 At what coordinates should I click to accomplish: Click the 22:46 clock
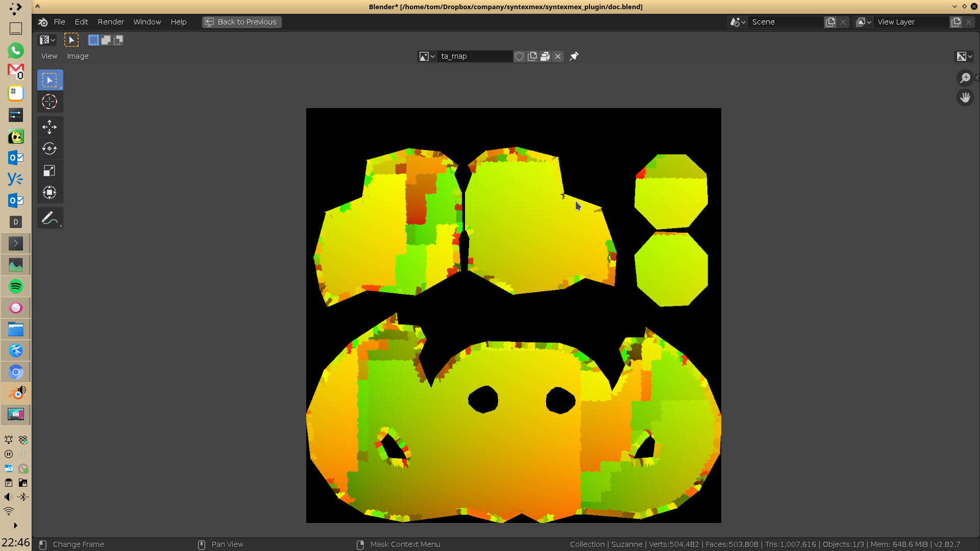[x=15, y=542]
